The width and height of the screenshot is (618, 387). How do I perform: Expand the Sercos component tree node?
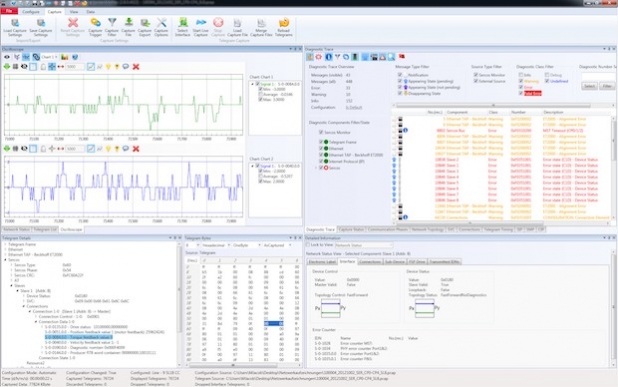pyautogui.click(x=316, y=168)
